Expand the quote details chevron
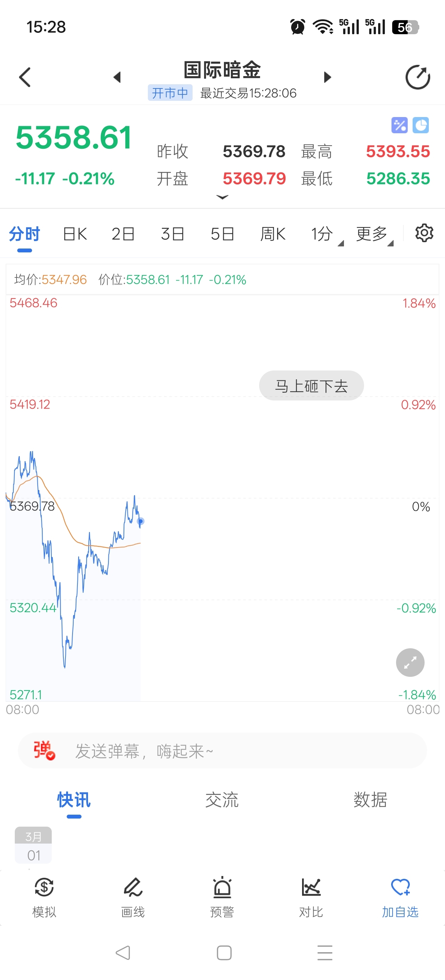The width and height of the screenshot is (445, 980). point(222,197)
